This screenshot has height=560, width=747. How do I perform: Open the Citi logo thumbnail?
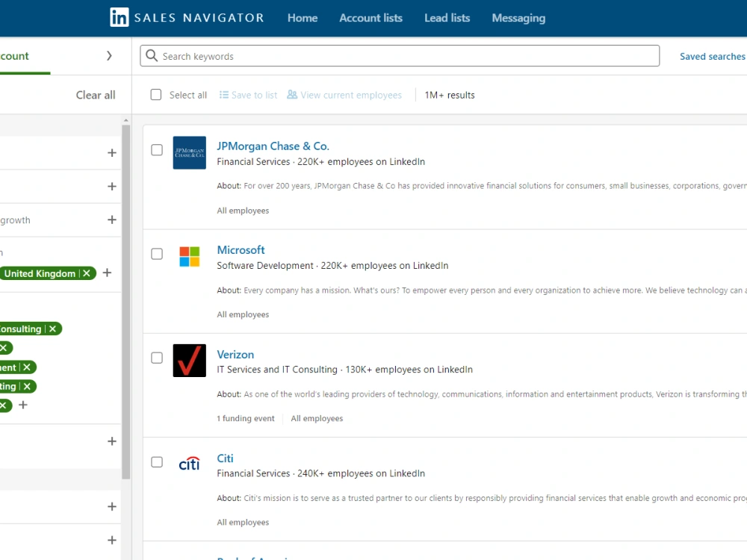189,464
